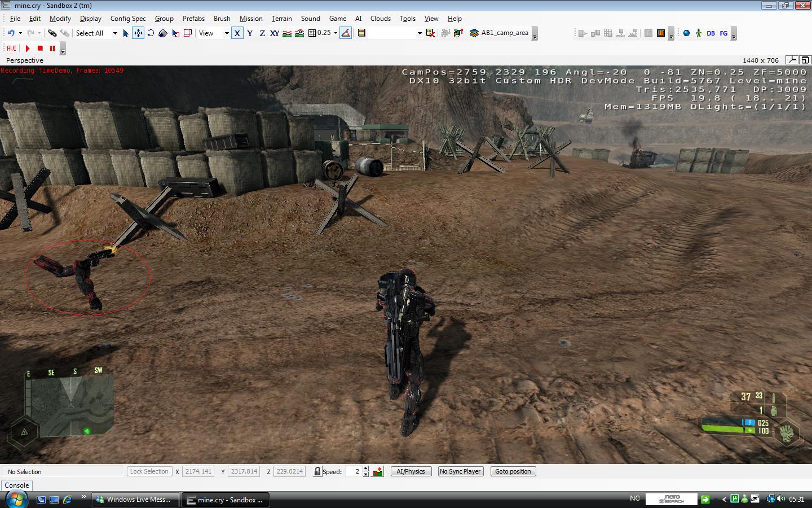Click the AVI record icon
Image resolution: width=812 pixels, height=508 pixels.
click(11, 48)
